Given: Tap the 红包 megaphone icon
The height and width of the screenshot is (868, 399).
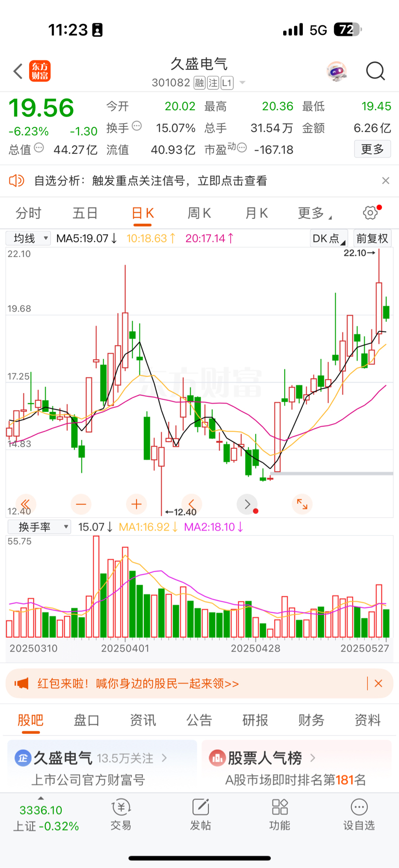Looking at the screenshot, I should (21, 683).
